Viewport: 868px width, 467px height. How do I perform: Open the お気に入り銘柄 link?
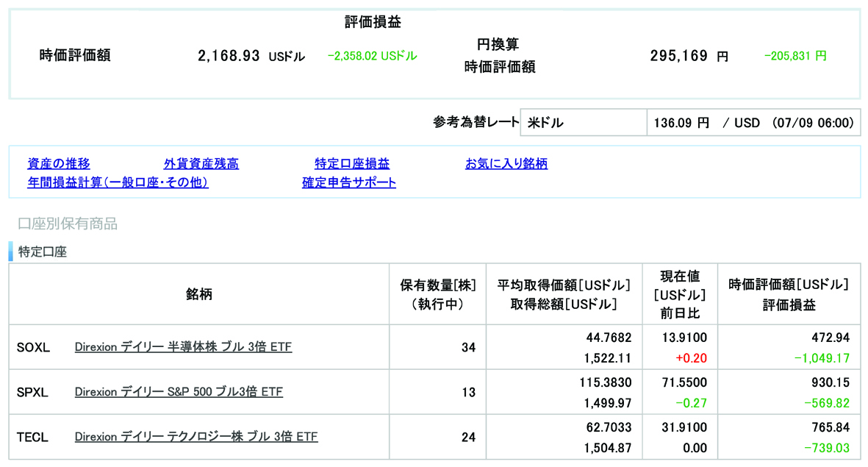[x=506, y=163]
